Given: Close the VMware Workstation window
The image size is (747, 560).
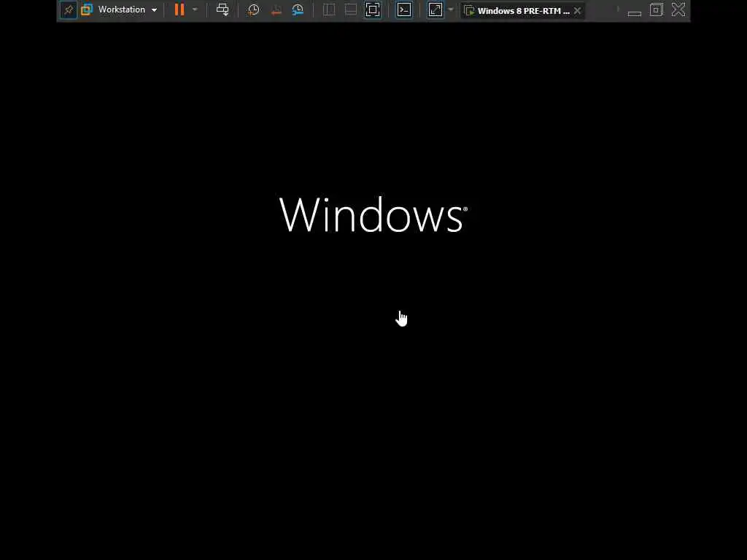Looking at the screenshot, I should pyautogui.click(x=678, y=9).
